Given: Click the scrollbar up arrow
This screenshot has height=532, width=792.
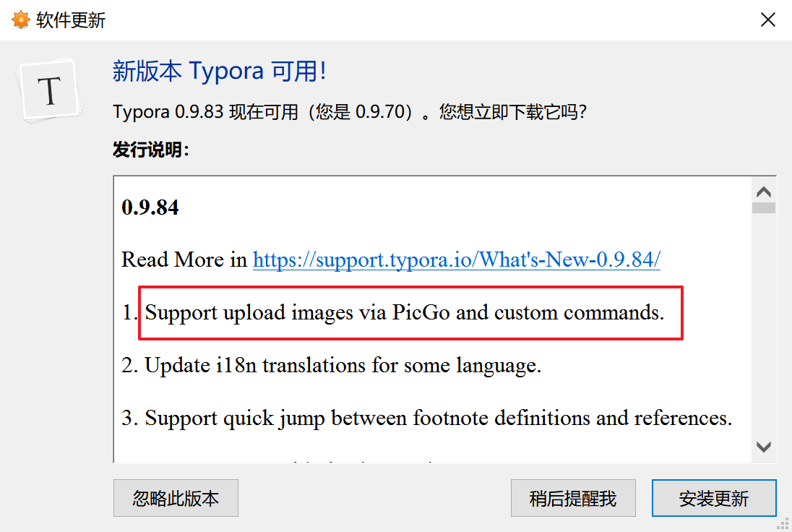Looking at the screenshot, I should (x=764, y=192).
